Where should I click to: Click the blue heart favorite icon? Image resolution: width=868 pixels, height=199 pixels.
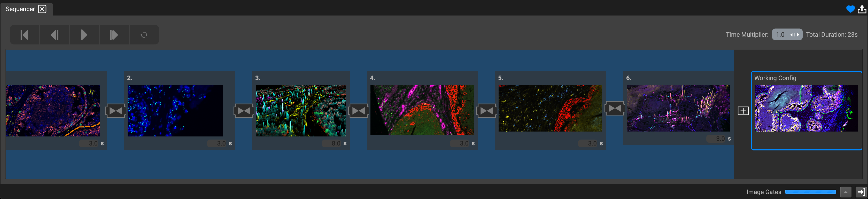(x=850, y=9)
